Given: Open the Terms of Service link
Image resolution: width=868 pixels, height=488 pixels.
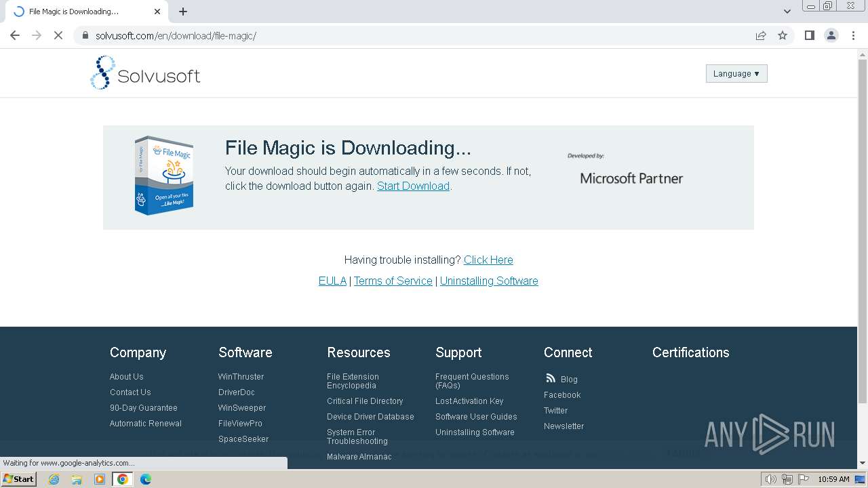Looking at the screenshot, I should click(393, 281).
